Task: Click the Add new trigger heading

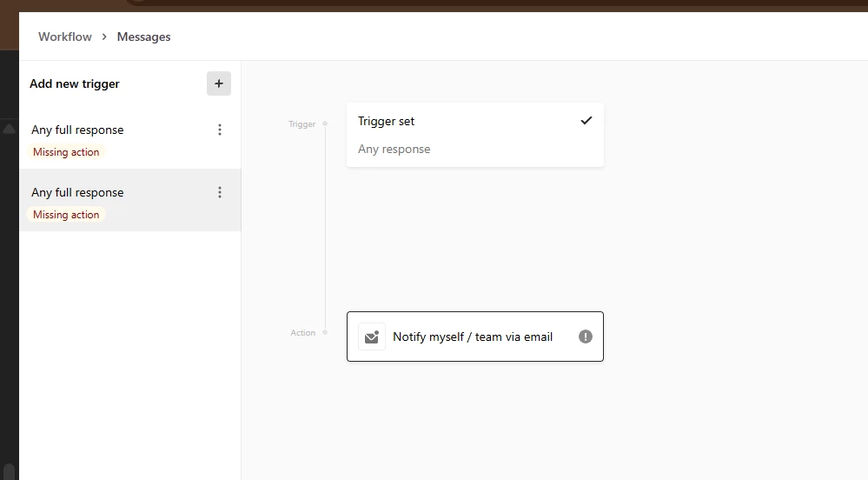Action: [x=75, y=83]
